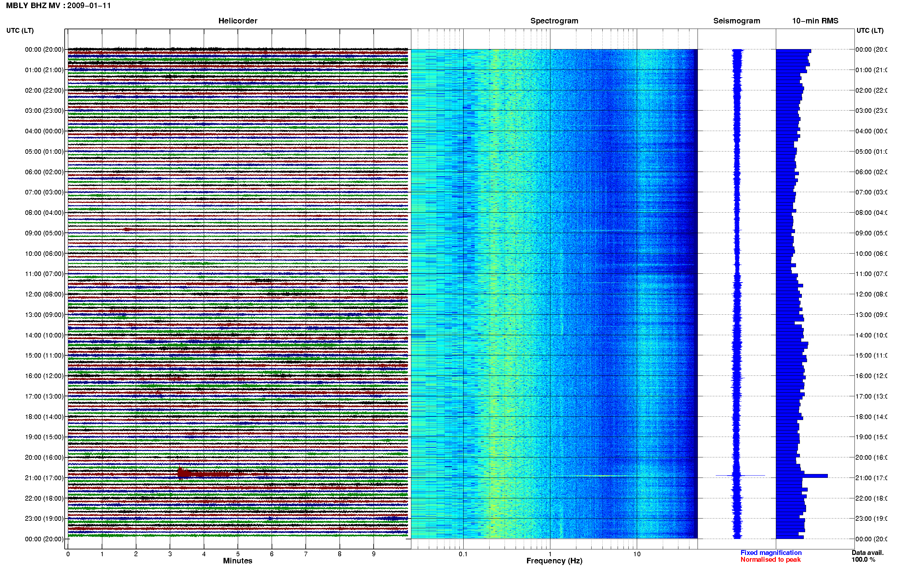Image resolution: width=924 pixels, height=578 pixels.
Task: Click the left '09:00 (05:00)' time label
Action: pyautogui.click(x=44, y=233)
